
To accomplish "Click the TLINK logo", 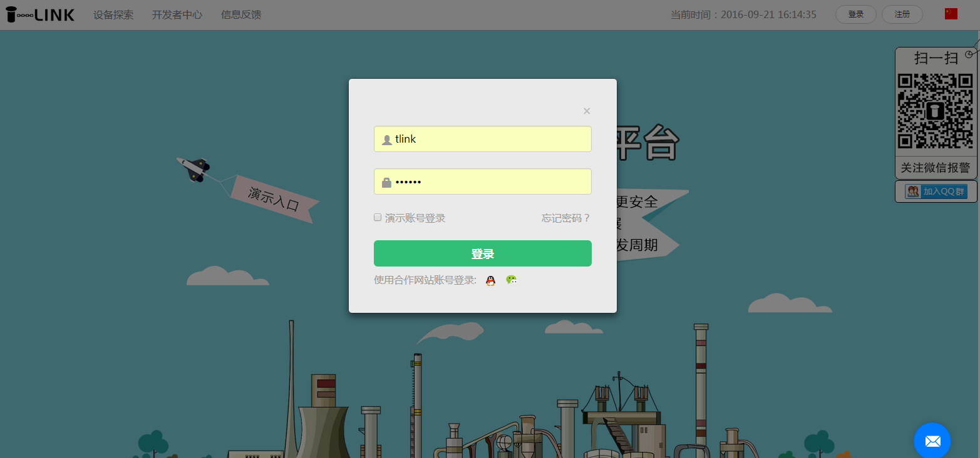I will 39,14.
